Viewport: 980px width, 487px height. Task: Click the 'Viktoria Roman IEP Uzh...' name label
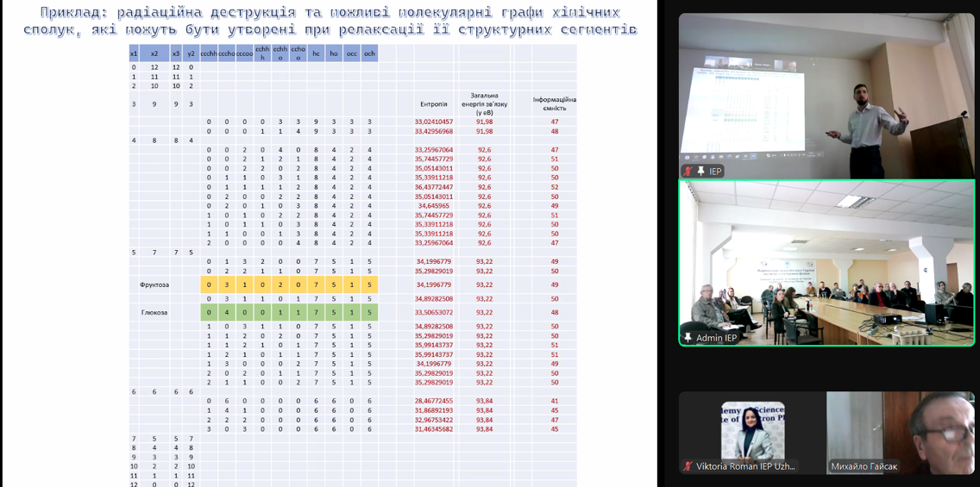745,465
